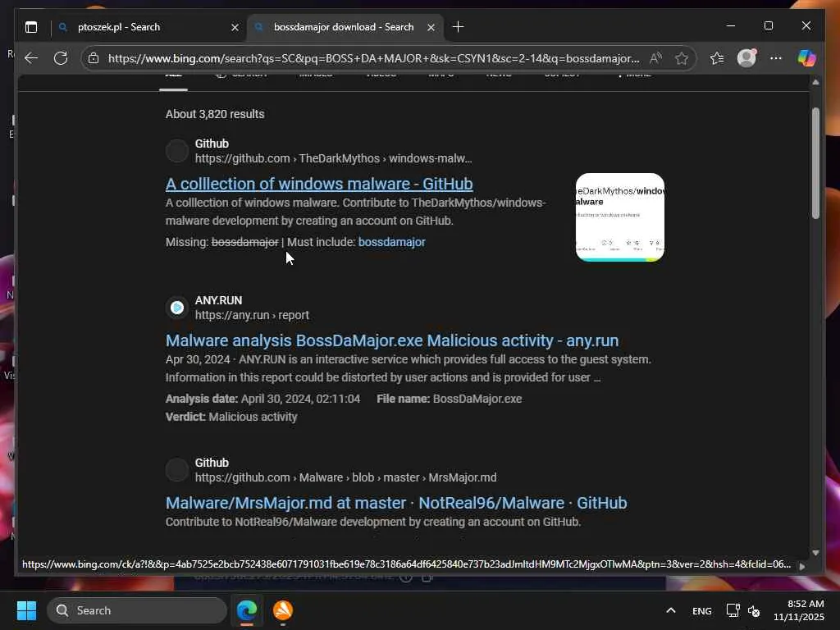
Task: Click the 'Analysis date: April 30, 2024' text
Action: pos(262,399)
